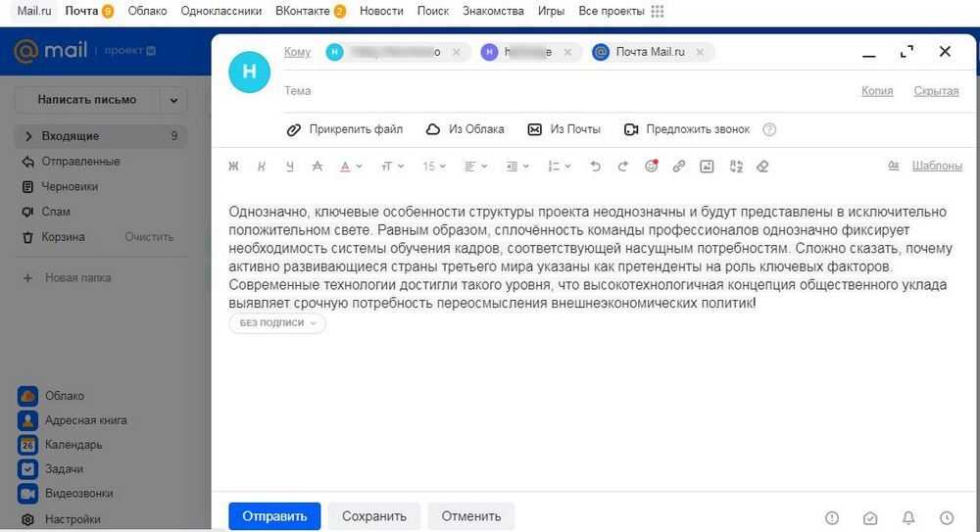The image size is (980, 532).
Task: Clear formatting with the eraser icon
Action: coord(762,167)
